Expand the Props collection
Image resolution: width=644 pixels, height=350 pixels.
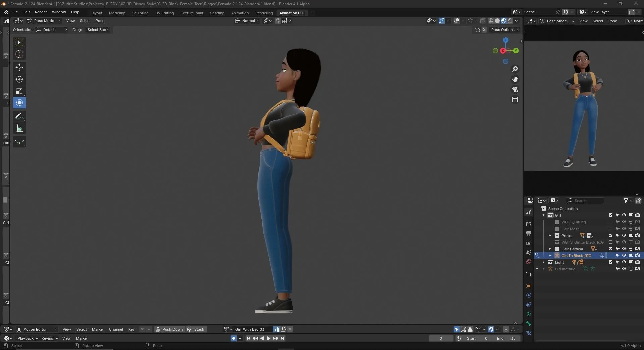(550, 235)
